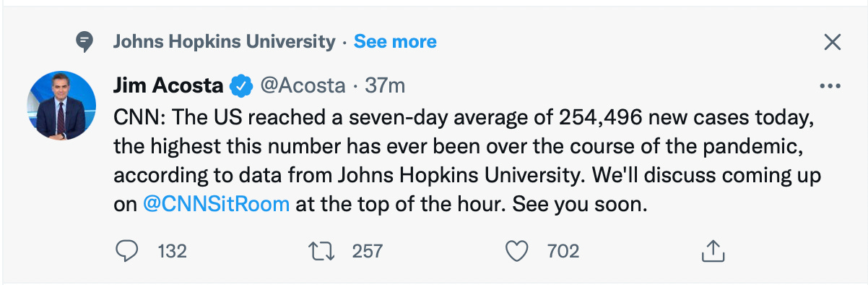
Task: Click the Jim Acosta display name
Action: tap(168, 85)
